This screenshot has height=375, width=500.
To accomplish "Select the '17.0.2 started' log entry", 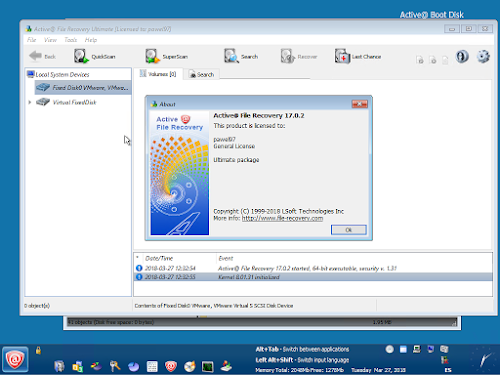I will tap(313, 268).
